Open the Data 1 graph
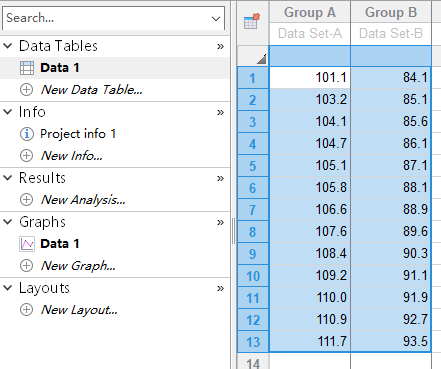Screen dimensions: 441x369 [x=60, y=244]
